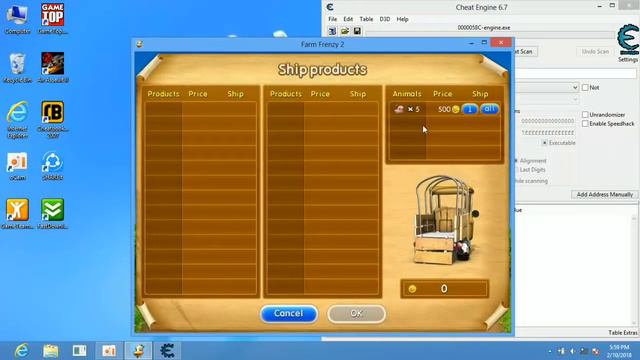Ship all animals with the all button
Image resolution: width=640 pixels, height=360 pixels.
[489, 109]
